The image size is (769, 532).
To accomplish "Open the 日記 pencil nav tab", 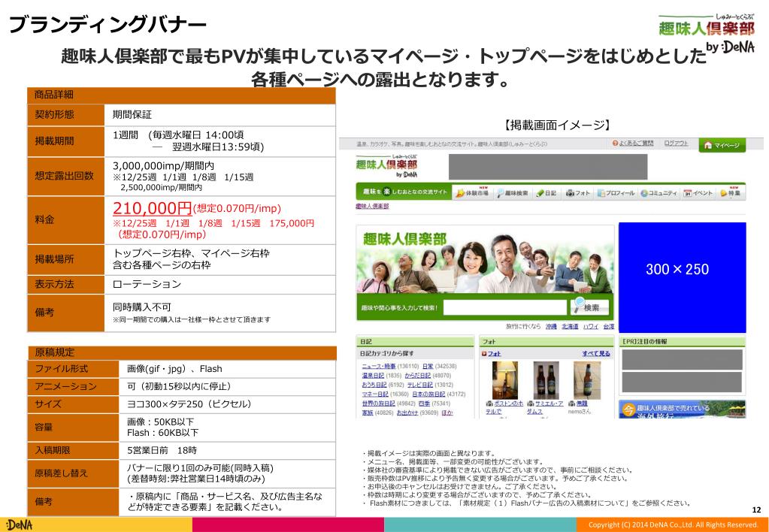I will click(546, 193).
